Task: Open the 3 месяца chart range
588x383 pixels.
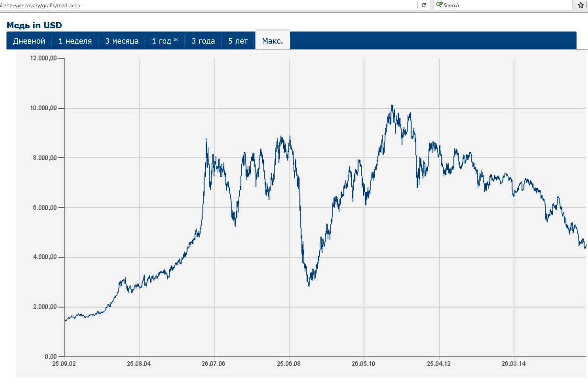Action: coord(122,41)
